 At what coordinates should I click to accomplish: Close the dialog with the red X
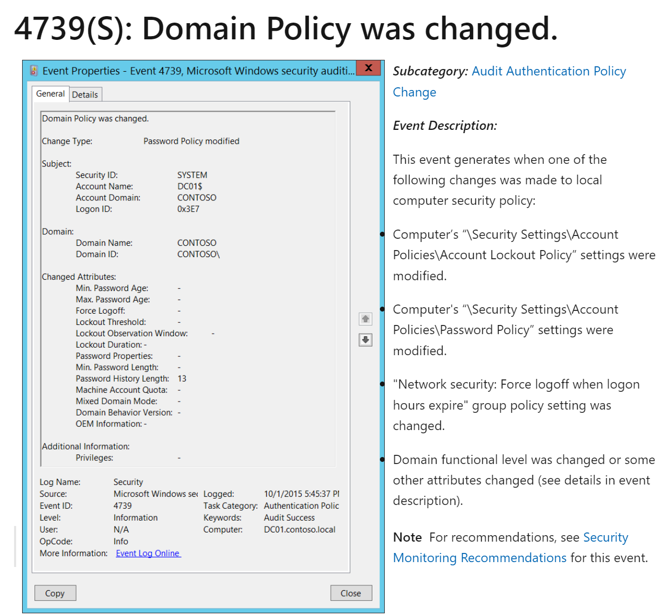pos(369,68)
